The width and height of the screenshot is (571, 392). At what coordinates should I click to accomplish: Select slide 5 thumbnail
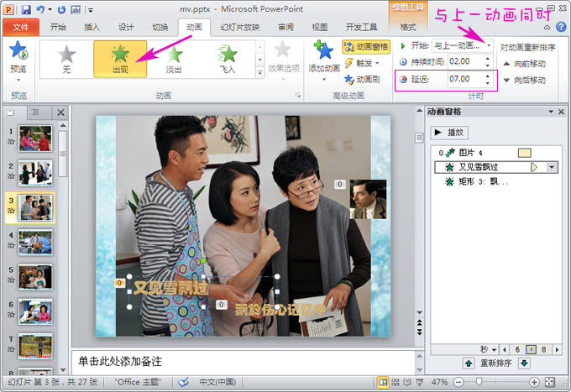[35, 277]
